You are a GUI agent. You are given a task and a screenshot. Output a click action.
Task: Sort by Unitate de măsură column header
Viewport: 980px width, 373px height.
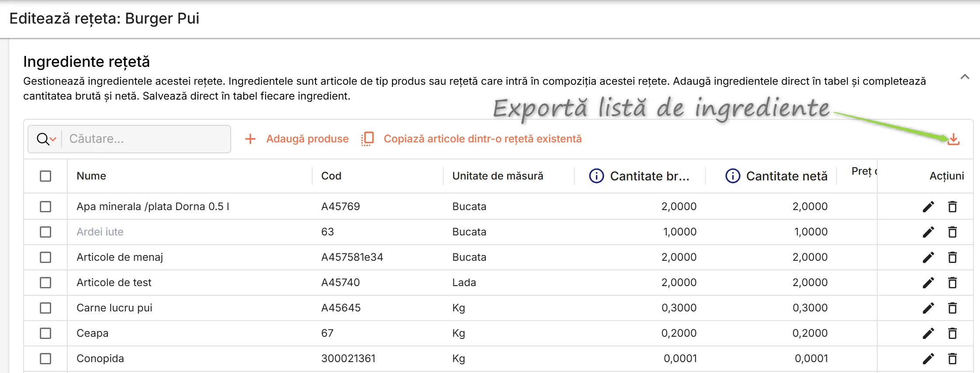click(x=498, y=176)
